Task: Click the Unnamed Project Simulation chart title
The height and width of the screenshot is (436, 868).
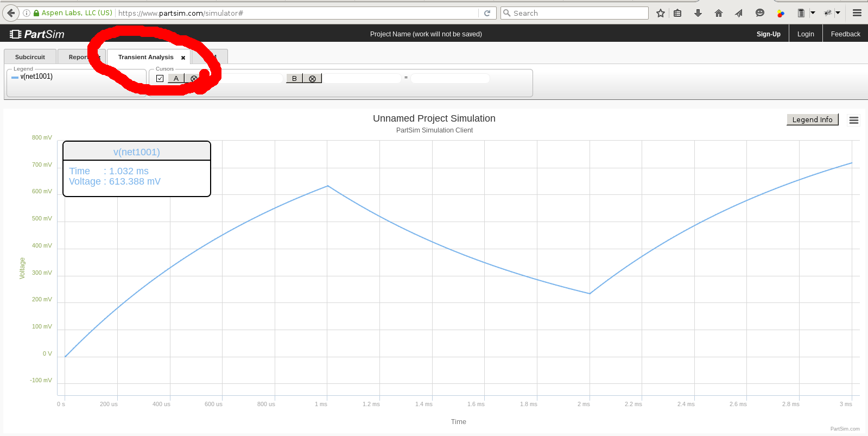Action: tap(434, 118)
